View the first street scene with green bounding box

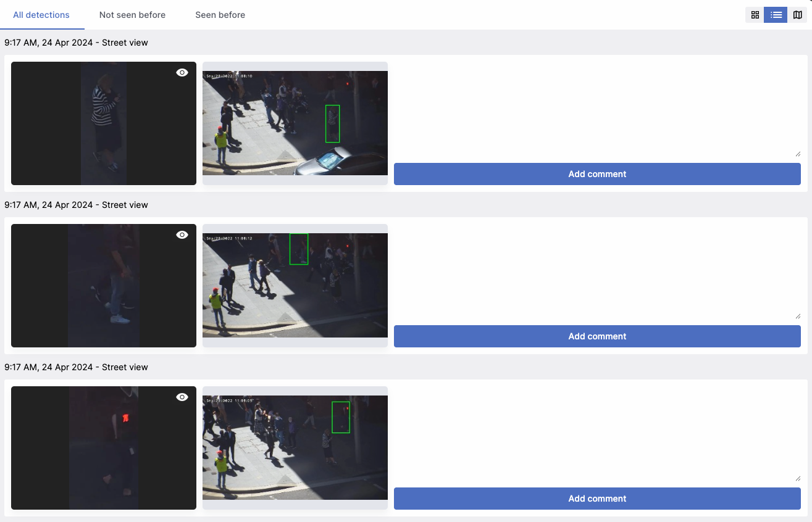(x=295, y=123)
